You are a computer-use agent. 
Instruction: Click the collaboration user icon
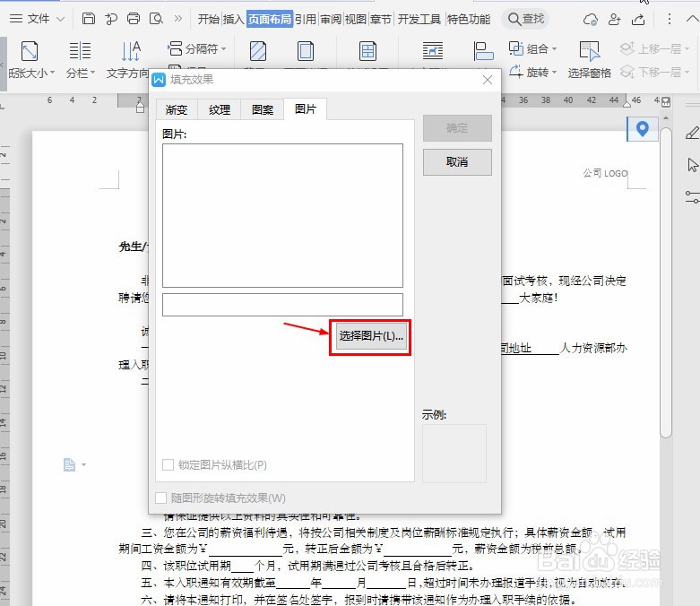click(614, 19)
